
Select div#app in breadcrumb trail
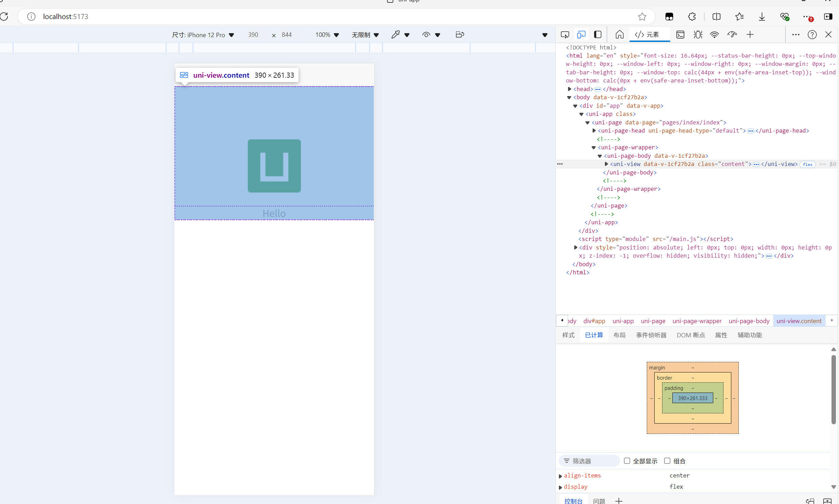click(x=594, y=321)
